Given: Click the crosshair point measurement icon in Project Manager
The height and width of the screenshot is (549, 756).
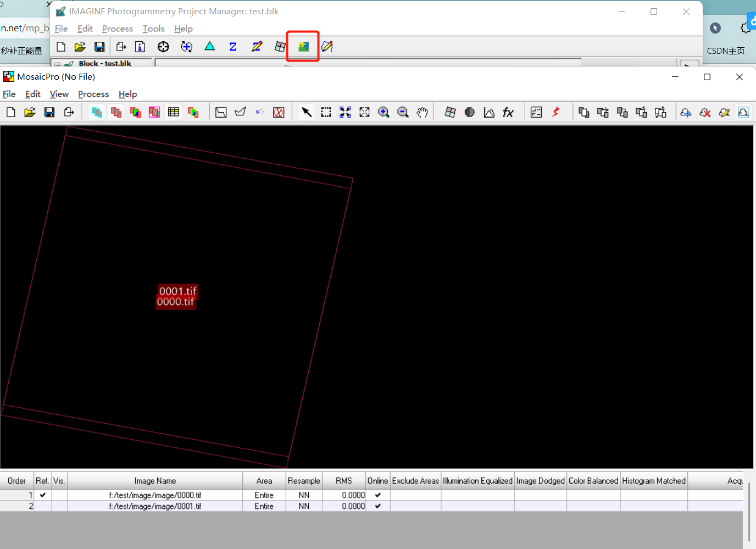Looking at the screenshot, I should 163,47.
